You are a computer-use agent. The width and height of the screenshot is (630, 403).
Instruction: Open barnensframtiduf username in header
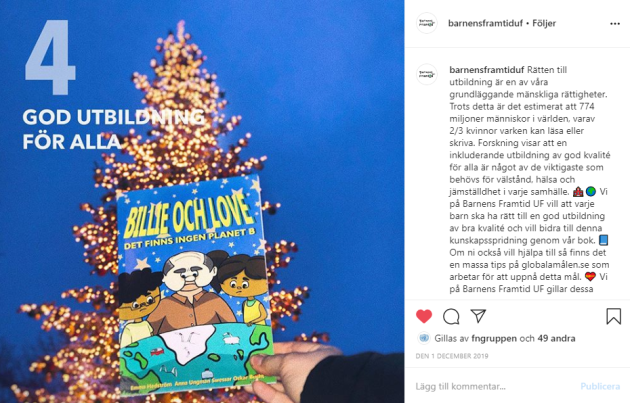485,23
